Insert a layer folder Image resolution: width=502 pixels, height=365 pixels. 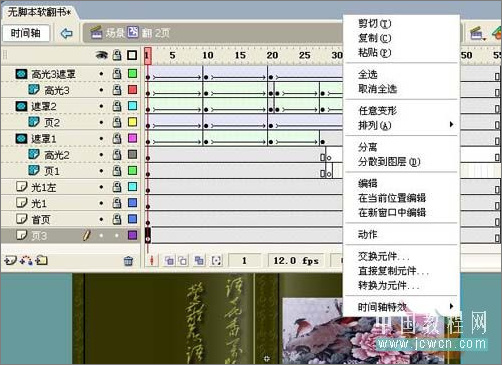41,260
